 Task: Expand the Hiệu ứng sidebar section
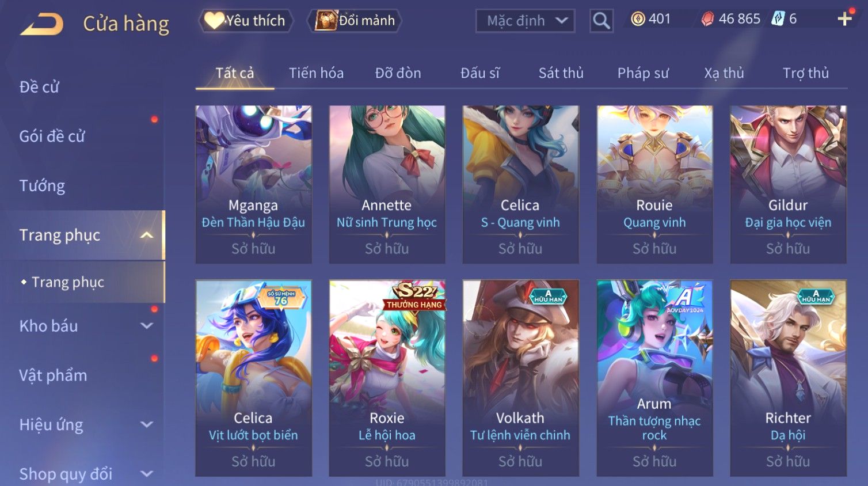pos(147,424)
